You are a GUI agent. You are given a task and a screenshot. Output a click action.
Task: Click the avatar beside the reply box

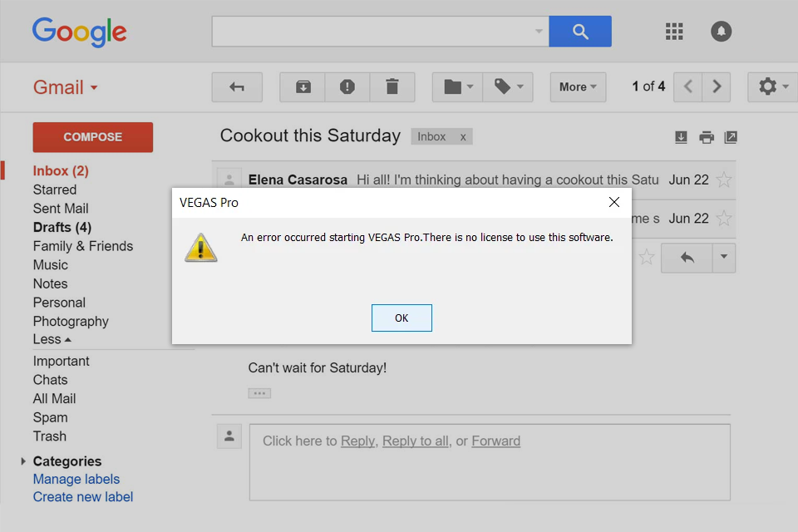[229, 436]
